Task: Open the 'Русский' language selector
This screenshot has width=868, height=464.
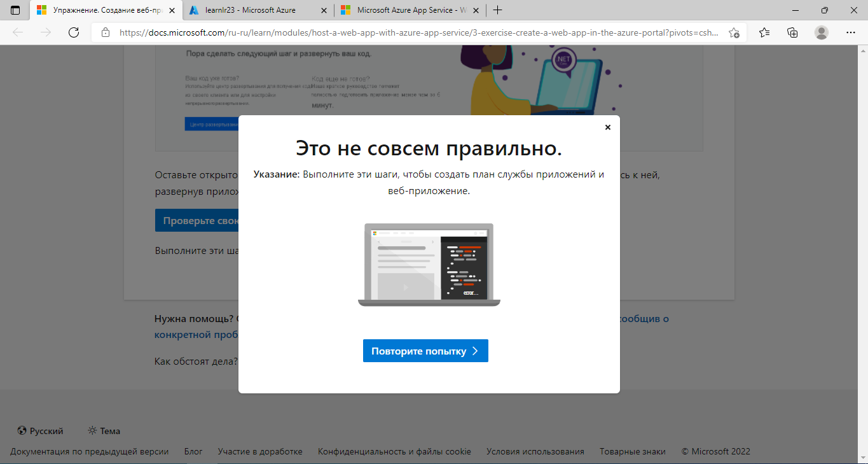Action: pos(40,431)
